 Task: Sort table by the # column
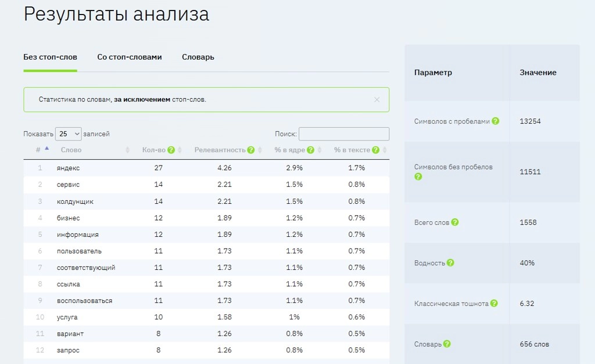(42, 150)
